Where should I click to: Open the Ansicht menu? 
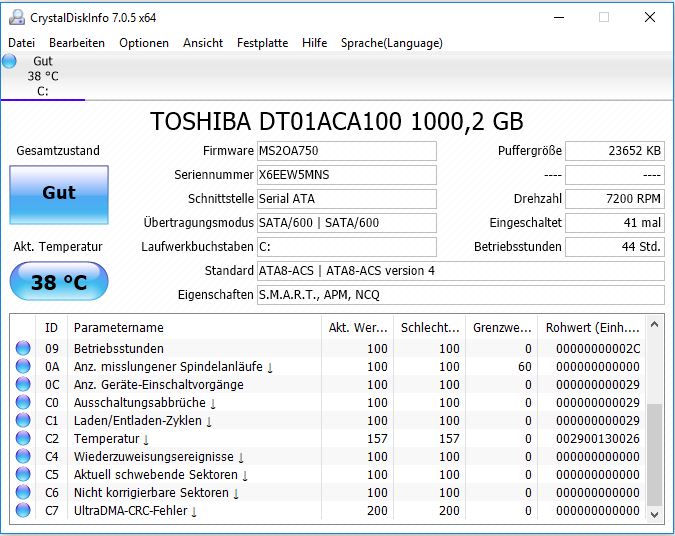pos(203,43)
